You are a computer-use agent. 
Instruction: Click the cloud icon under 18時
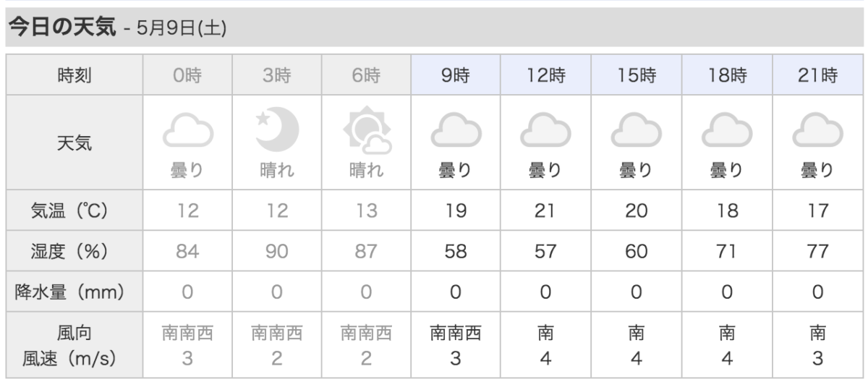click(x=727, y=131)
